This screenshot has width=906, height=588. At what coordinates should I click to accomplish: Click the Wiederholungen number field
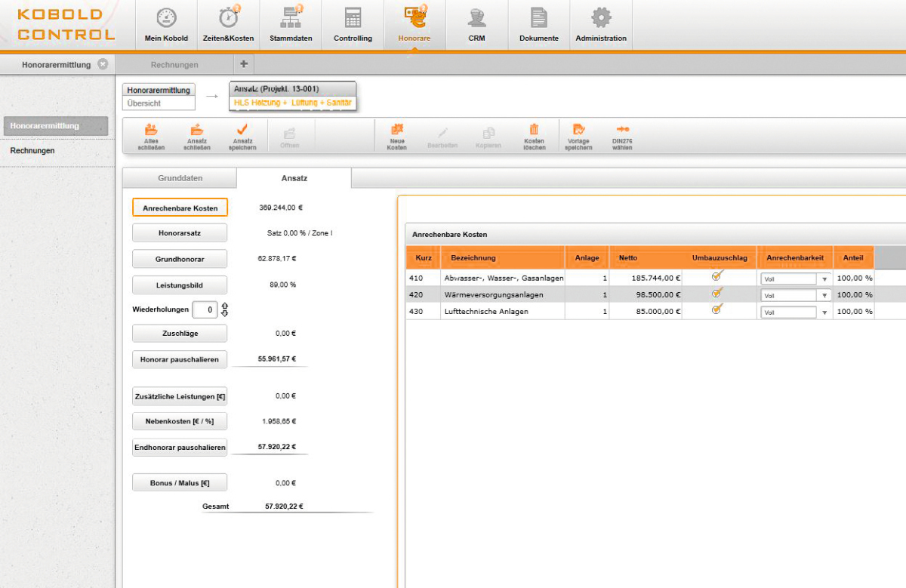click(x=205, y=309)
